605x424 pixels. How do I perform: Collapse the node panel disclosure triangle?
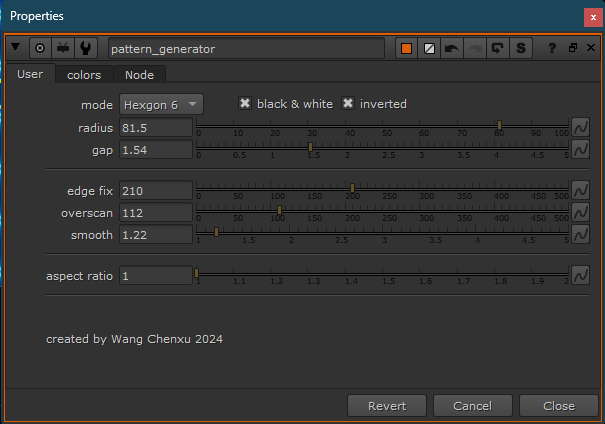point(16,48)
